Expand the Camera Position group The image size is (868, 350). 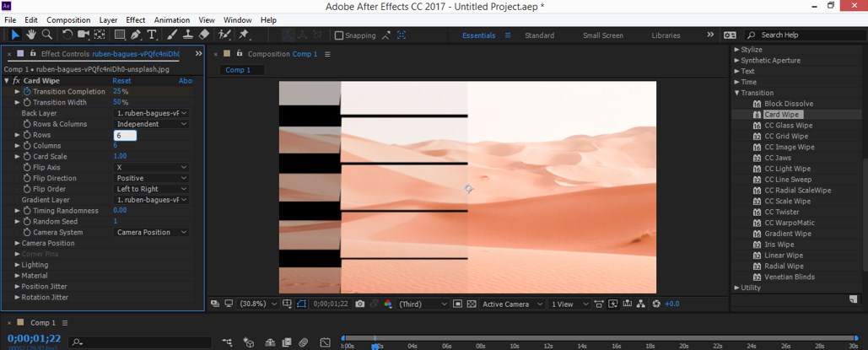[x=17, y=243]
